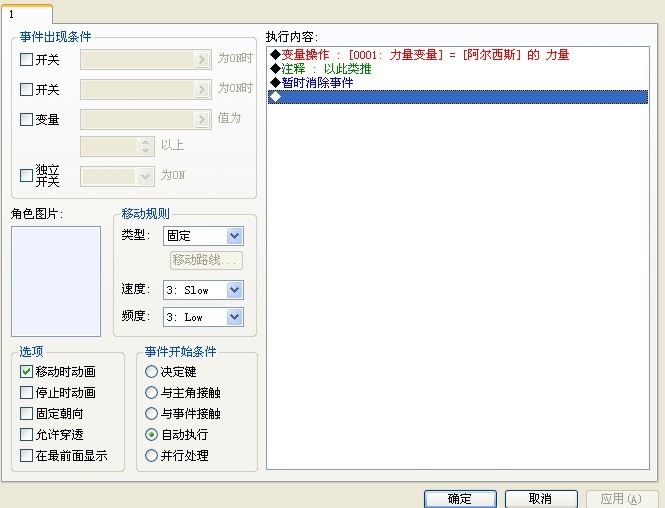Click the 移动路线... button

point(206,260)
